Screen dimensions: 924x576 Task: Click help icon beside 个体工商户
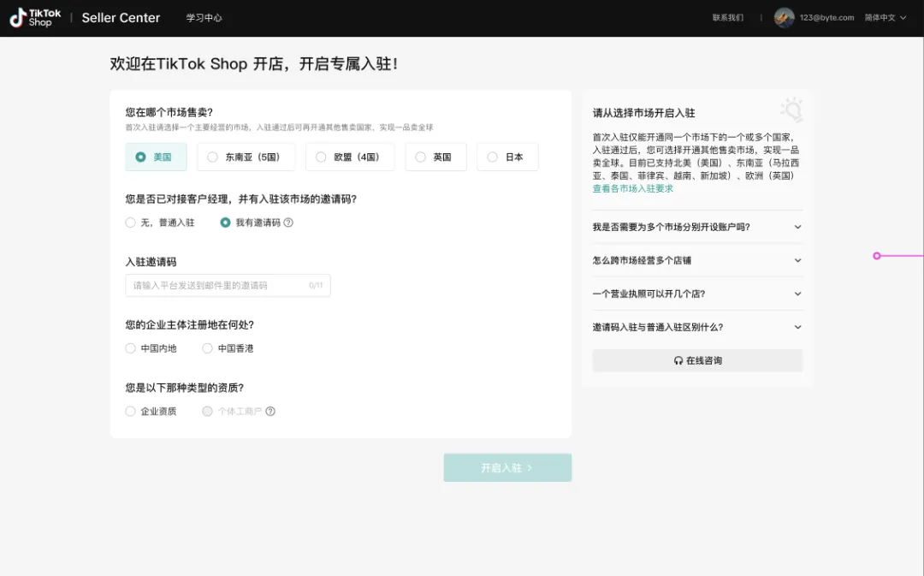[269, 412]
